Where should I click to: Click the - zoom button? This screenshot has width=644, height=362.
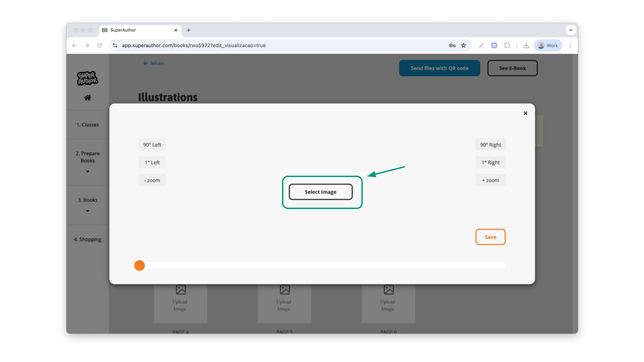152,180
